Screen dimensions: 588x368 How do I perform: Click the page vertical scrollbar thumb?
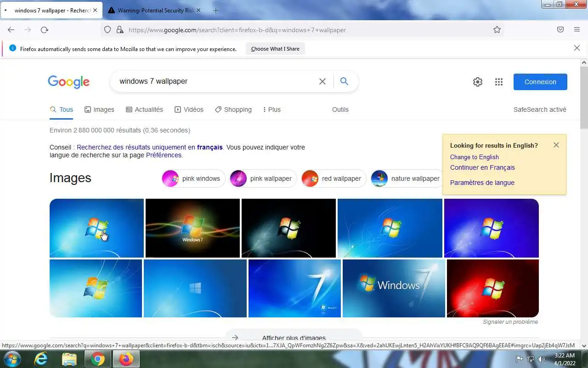[x=584, y=98]
